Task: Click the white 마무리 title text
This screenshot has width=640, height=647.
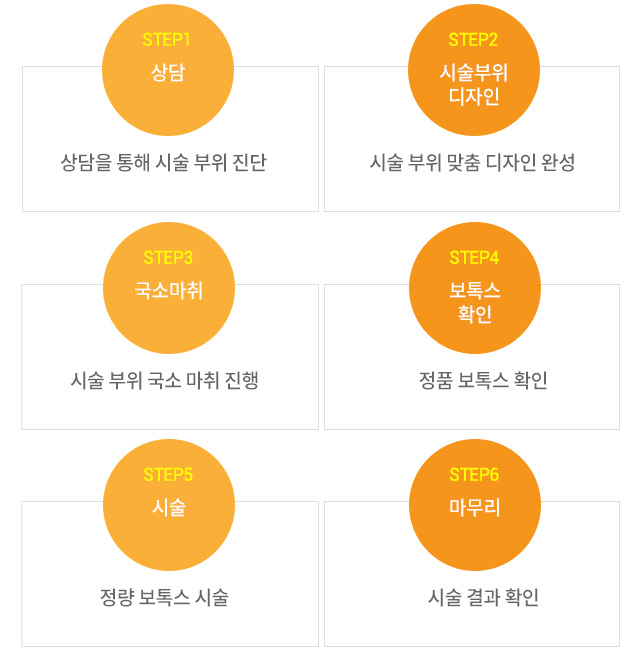Action: pos(475,508)
